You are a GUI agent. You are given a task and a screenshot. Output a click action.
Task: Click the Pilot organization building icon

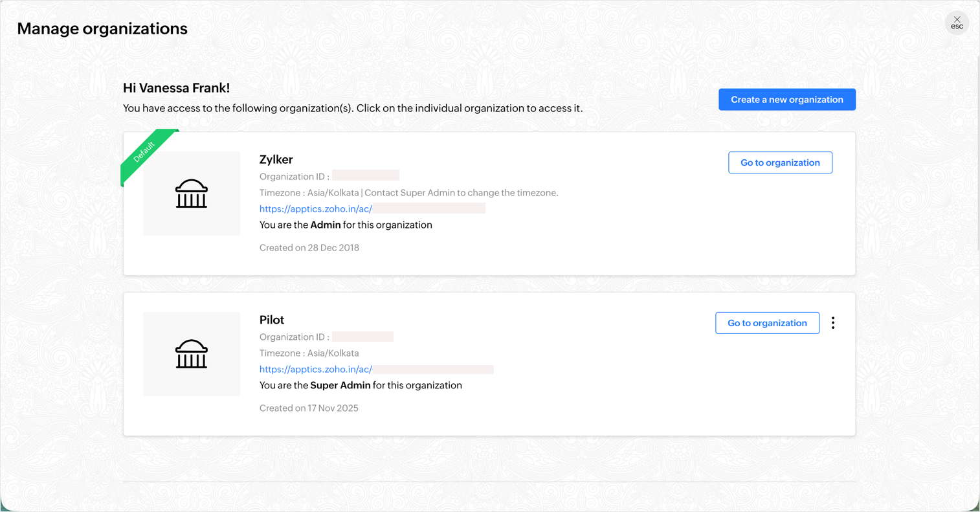[192, 354]
